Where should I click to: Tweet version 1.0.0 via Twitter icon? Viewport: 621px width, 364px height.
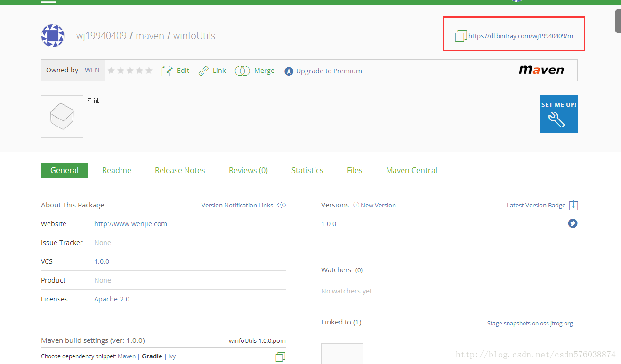click(573, 223)
